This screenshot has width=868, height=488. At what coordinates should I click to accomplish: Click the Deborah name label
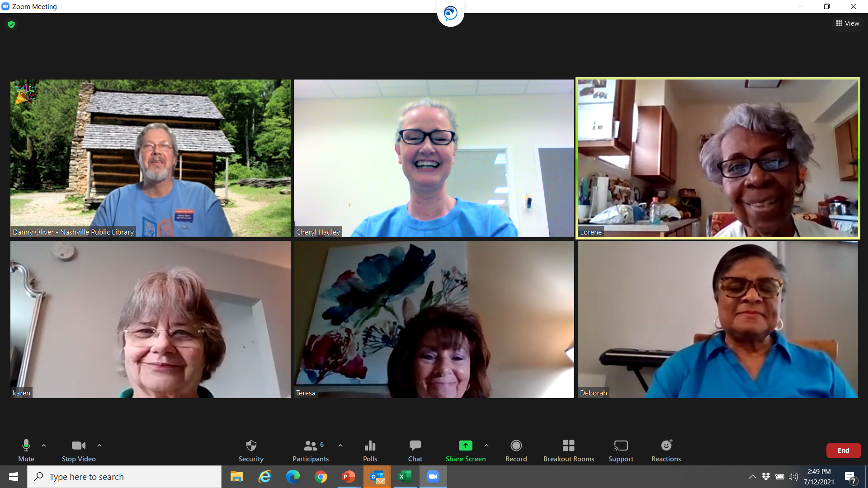(594, 393)
